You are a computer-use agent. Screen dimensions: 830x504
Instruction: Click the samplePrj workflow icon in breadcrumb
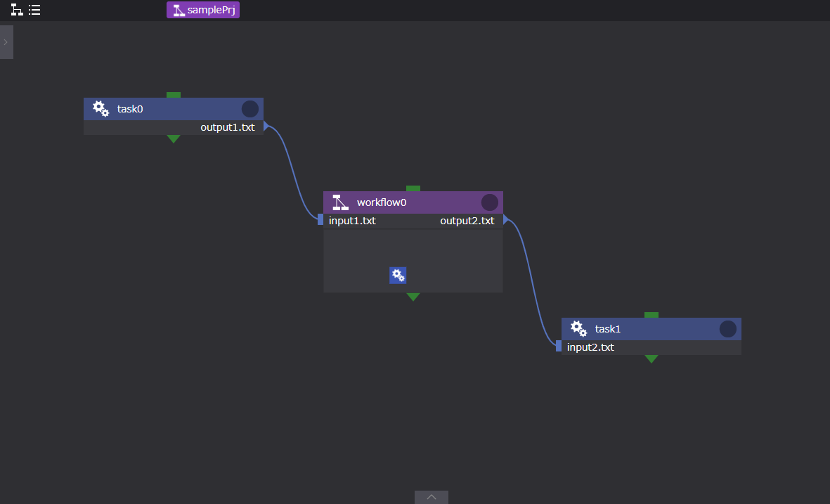(x=179, y=10)
